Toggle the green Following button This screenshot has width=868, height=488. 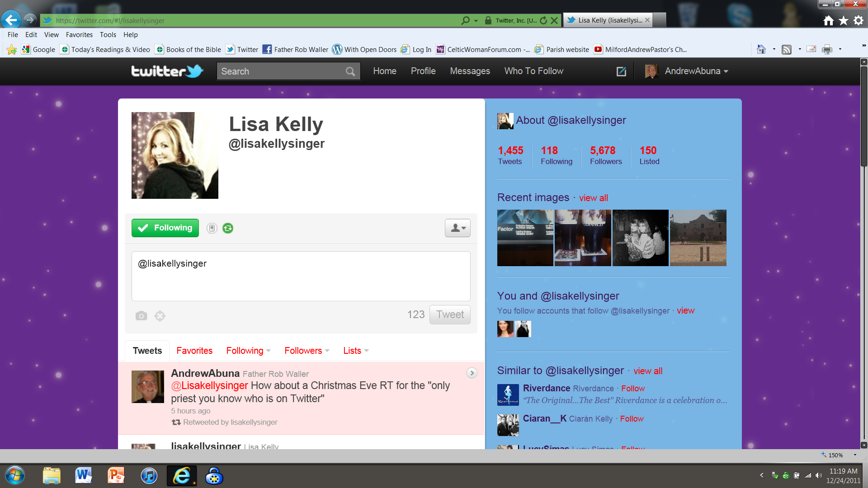click(165, 228)
